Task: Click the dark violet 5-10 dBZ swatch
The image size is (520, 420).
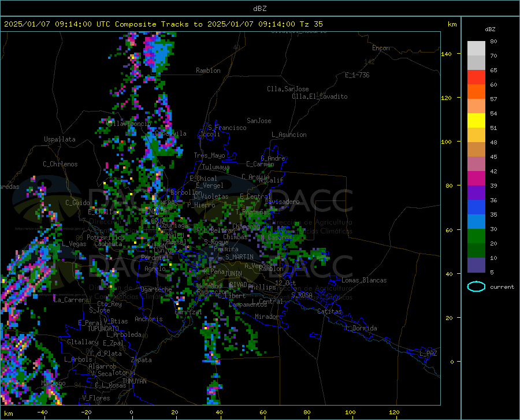Action: click(x=476, y=265)
